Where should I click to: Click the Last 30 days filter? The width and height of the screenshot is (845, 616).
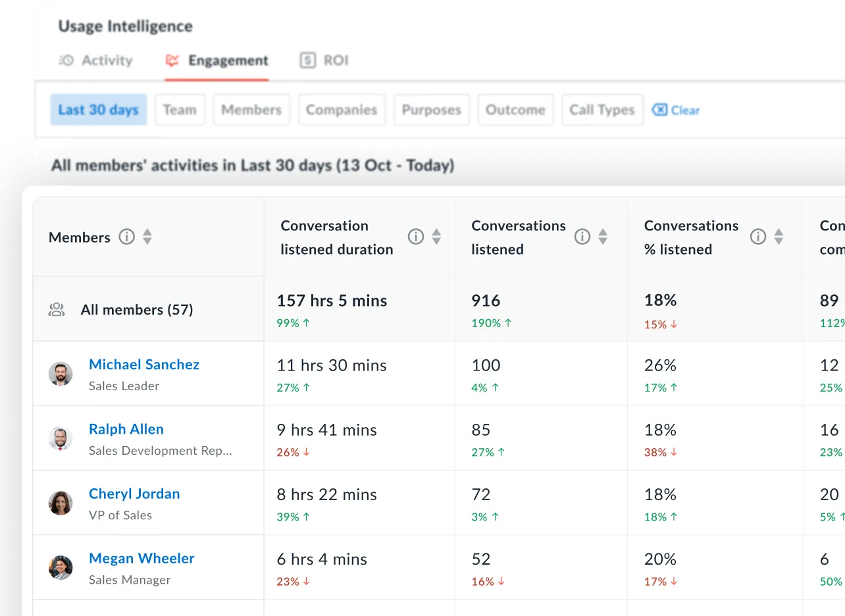(99, 110)
